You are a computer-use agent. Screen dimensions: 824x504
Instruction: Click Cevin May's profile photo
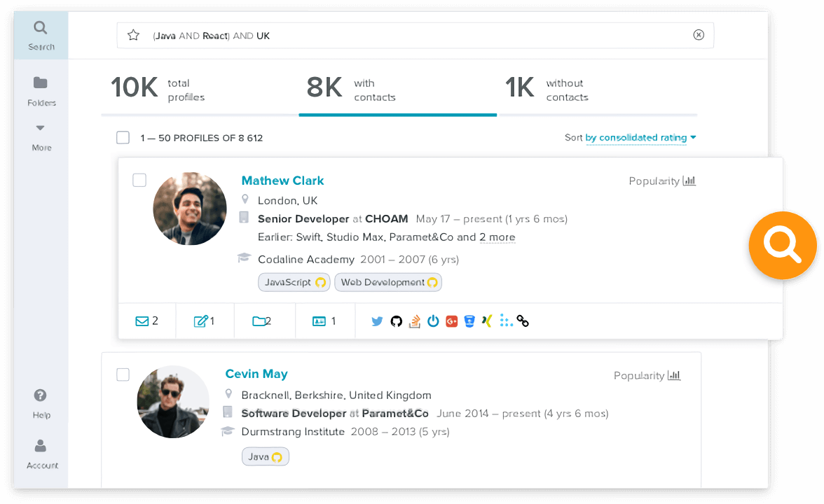click(x=172, y=402)
